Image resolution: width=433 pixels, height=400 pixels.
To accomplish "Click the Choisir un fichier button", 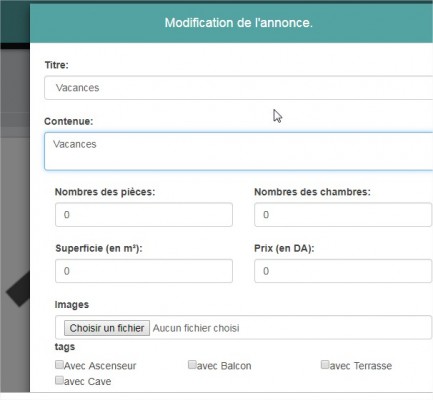I will pos(107,328).
